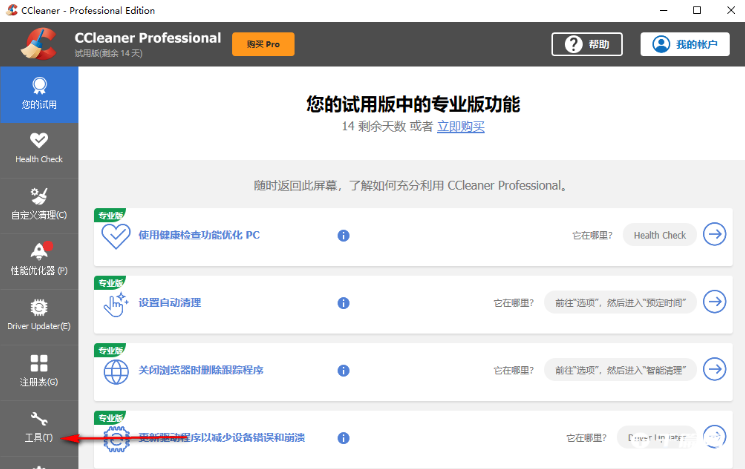The height and width of the screenshot is (469, 745).
Task: Click the CCleaner logo in header
Action: 38,44
